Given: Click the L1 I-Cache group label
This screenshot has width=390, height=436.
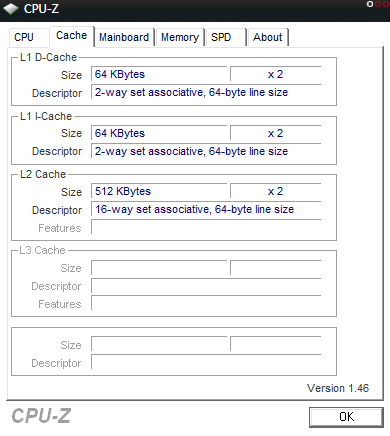Looking at the screenshot, I should (x=46, y=116).
